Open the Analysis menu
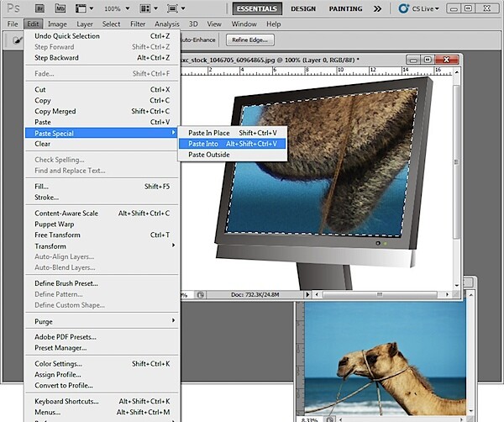This screenshot has height=422, width=504. tap(167, 24)
